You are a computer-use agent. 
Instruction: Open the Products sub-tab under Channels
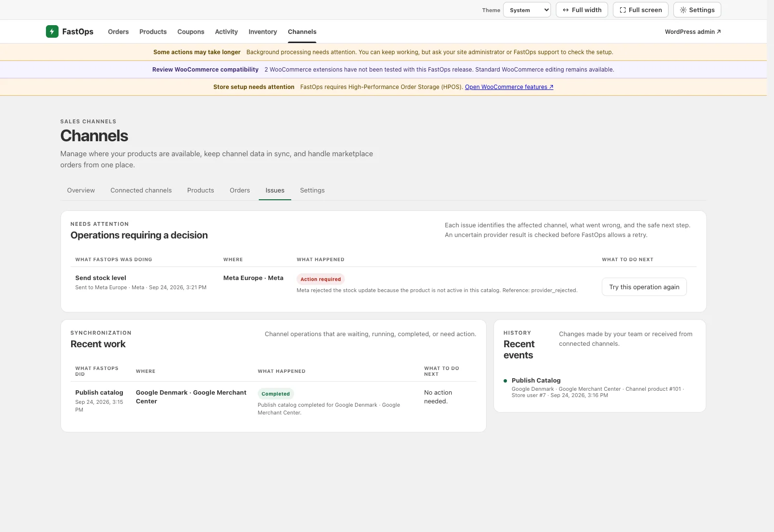pyautogui.click(x=200, y=191)
